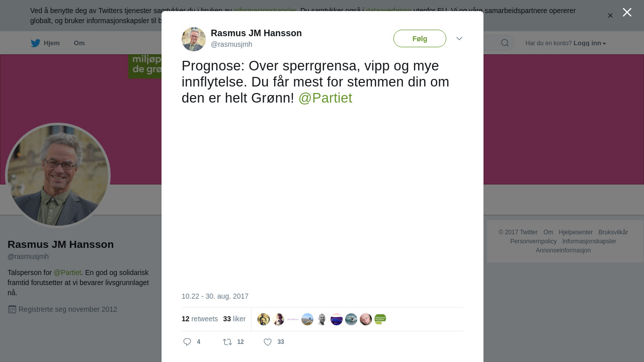Image resolution: width=644 pixels, height=362 pixels.
Task: Close the tweet overlay with the large X
Action: coord(627,12)
